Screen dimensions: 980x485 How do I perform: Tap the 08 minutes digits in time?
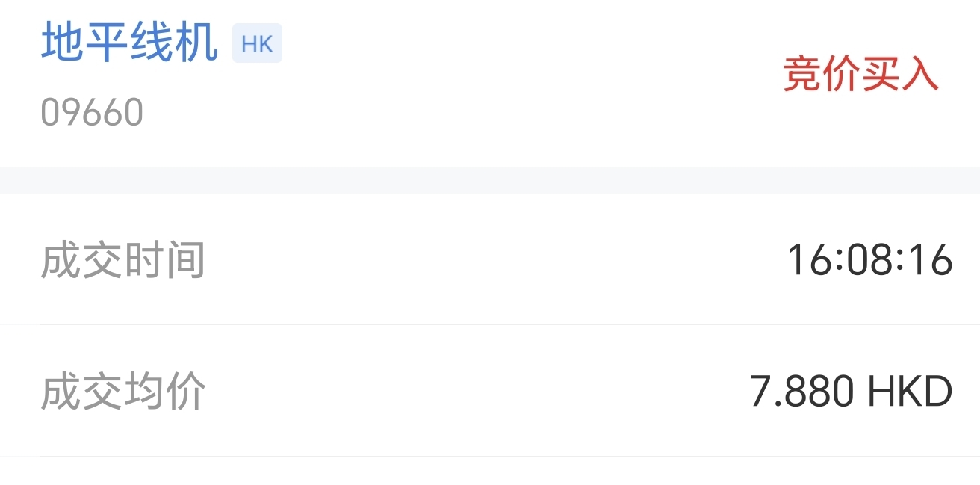(871, 260)
